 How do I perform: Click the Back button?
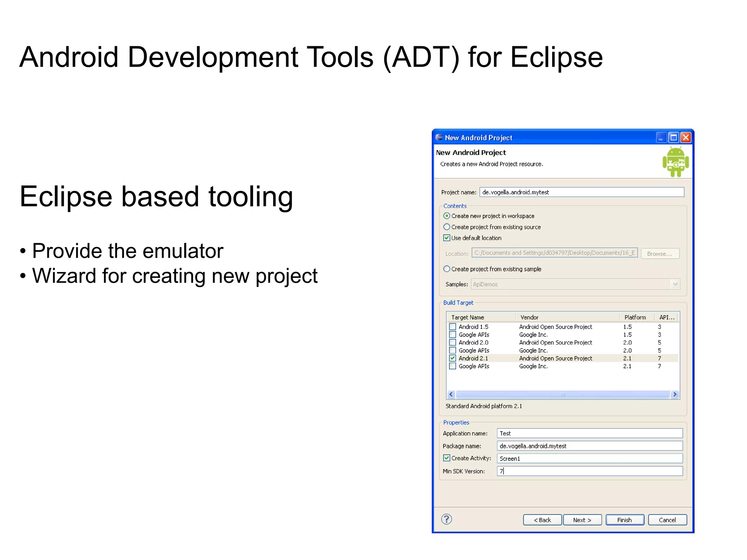542,520
